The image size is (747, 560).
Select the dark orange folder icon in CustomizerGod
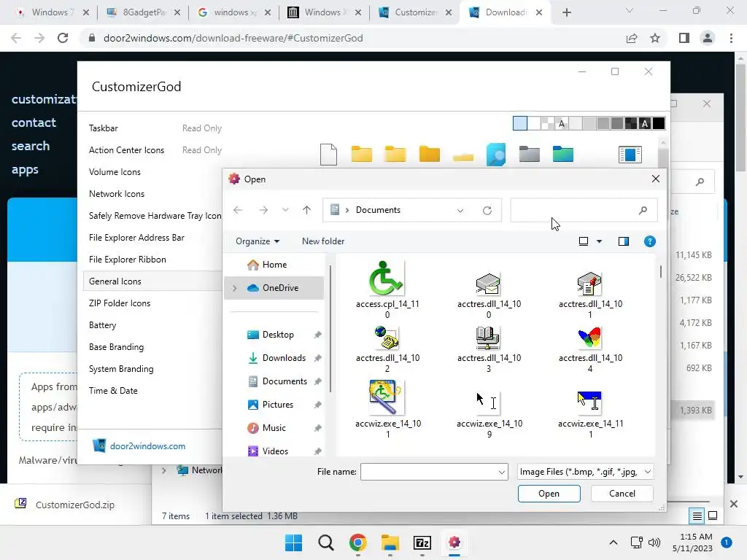(429, 155)
